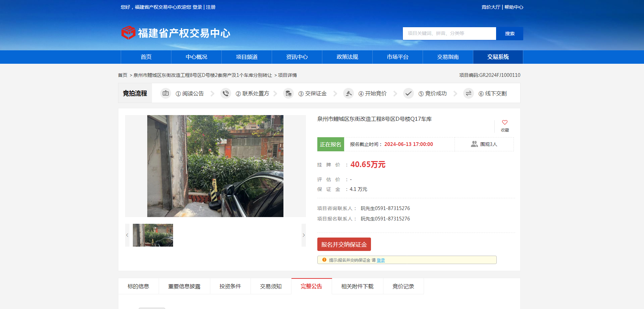Image resolution: width=644 pixels, height=309 pixels.
Task: Open 项目频道 navigation item
Action: click(x=247, y=57)
